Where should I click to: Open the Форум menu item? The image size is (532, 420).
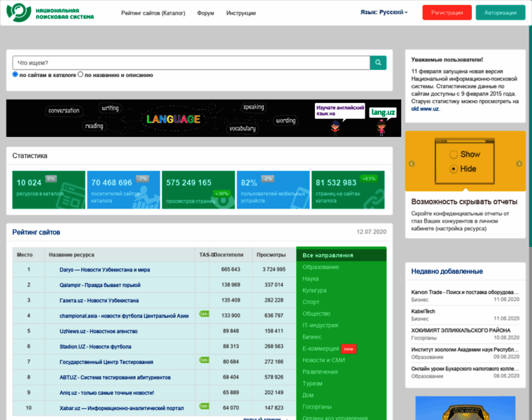[x=205, y=13]
